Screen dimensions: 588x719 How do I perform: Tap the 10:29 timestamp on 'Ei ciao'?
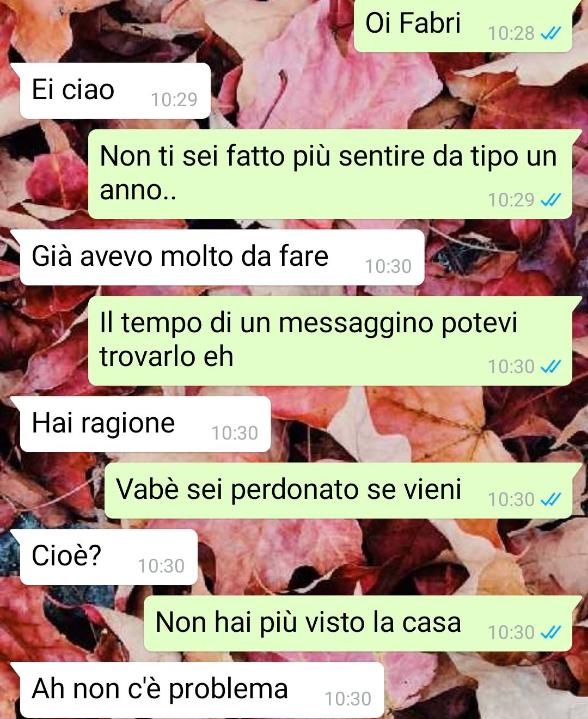[174, 100]
